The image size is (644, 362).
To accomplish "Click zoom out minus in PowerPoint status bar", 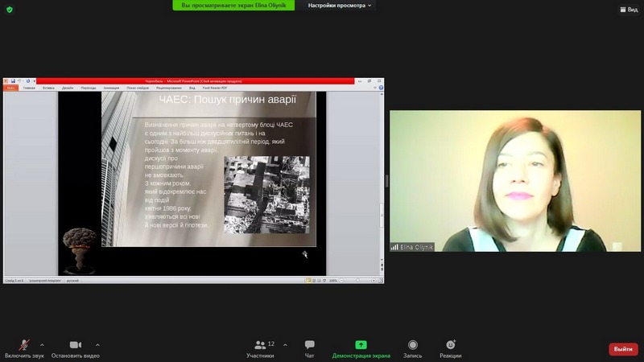I will tap(341, 280).
